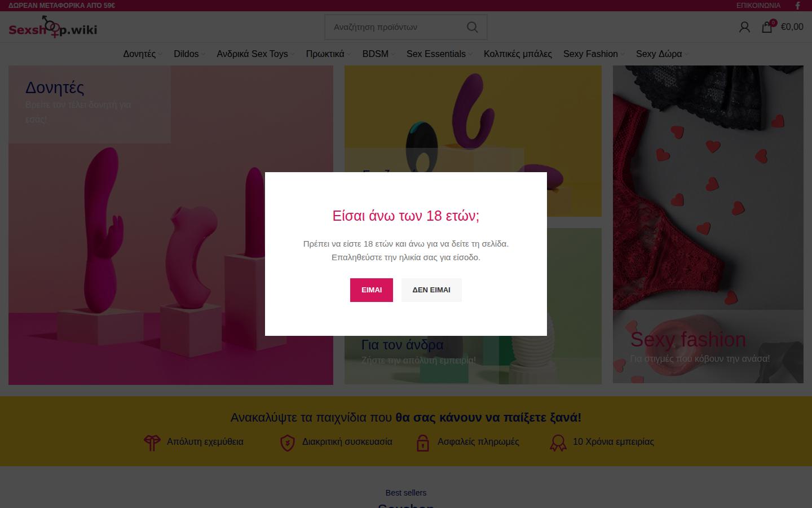
Task: Expand the Πρωκτικά menu chevron
Action: point(348,55)
